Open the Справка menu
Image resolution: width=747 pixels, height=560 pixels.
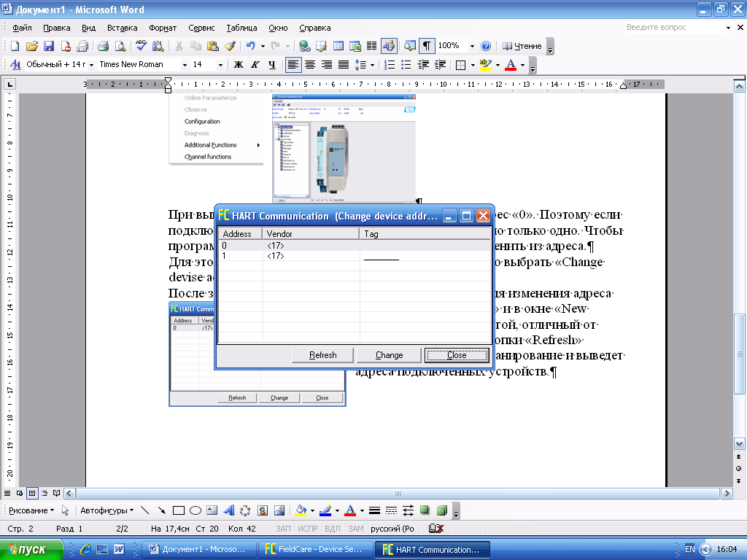[x=315, y=28]
